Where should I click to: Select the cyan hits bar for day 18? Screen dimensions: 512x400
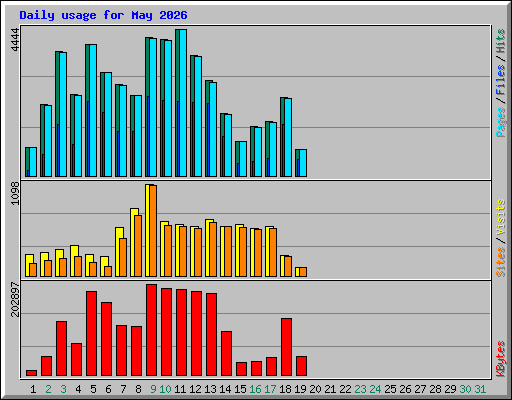coord(288,137)
